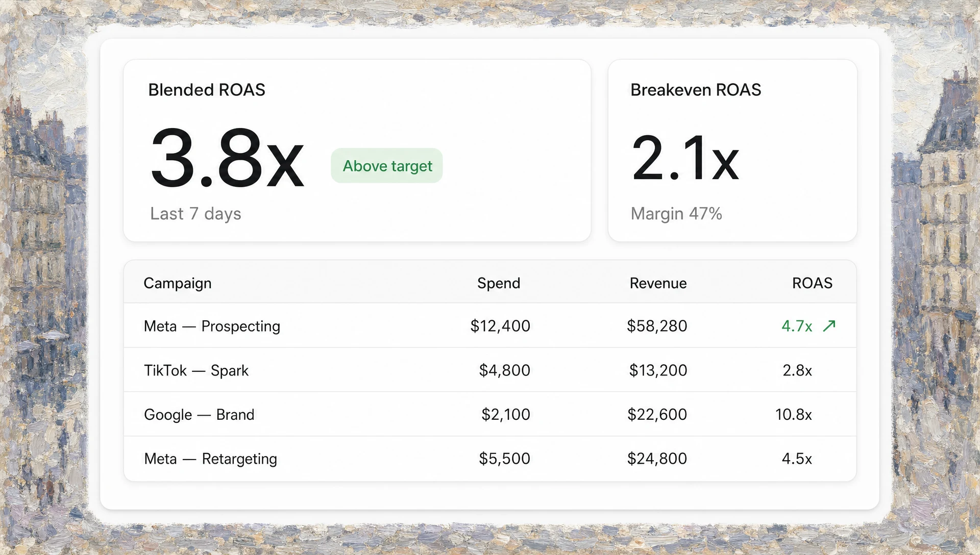Viewport: 980px width, 555px height.
Task: Click the upward trend arrow beside 4.7x
Action: click(829, 325)
